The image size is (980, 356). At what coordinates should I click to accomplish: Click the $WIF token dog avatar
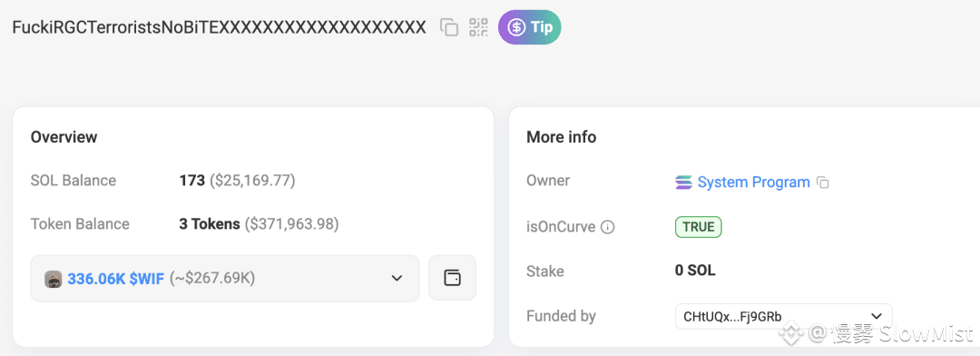coord(54,279)
